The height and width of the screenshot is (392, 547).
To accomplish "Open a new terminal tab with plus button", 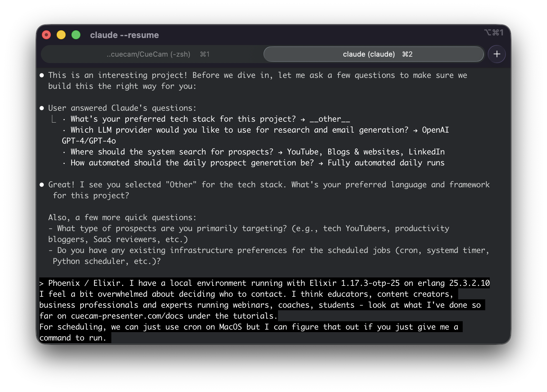I will (496, 54).
